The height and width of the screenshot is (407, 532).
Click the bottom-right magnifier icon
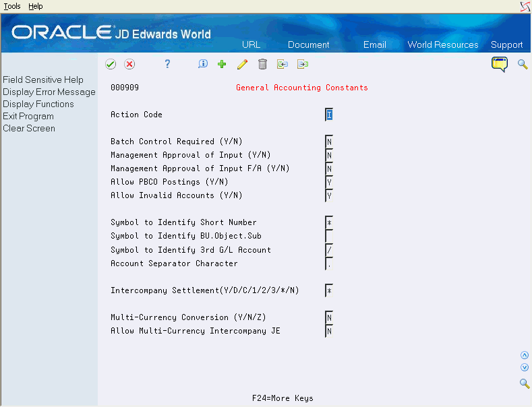(x=525, y=383)
